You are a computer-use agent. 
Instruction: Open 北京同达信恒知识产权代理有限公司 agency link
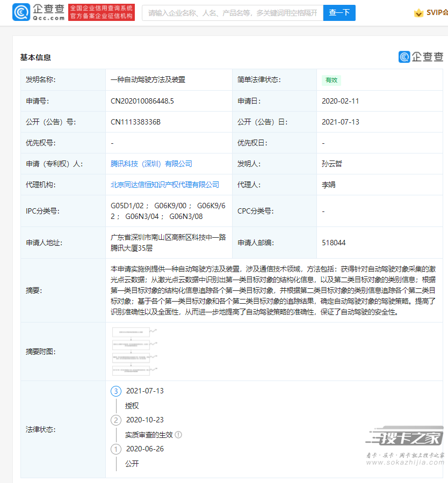tap(165, 185)
